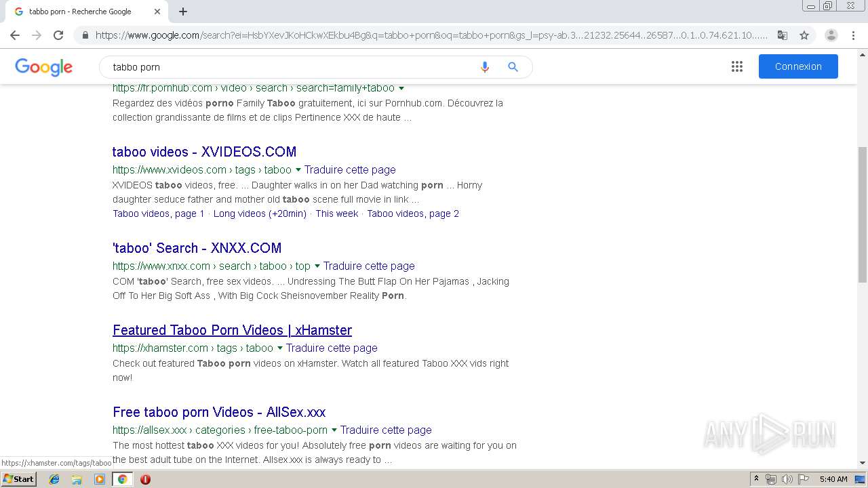Screen dimensions: 868x488
Task: Open the 'Long videos (+20min)' sitelink
Action: (260, 213)
